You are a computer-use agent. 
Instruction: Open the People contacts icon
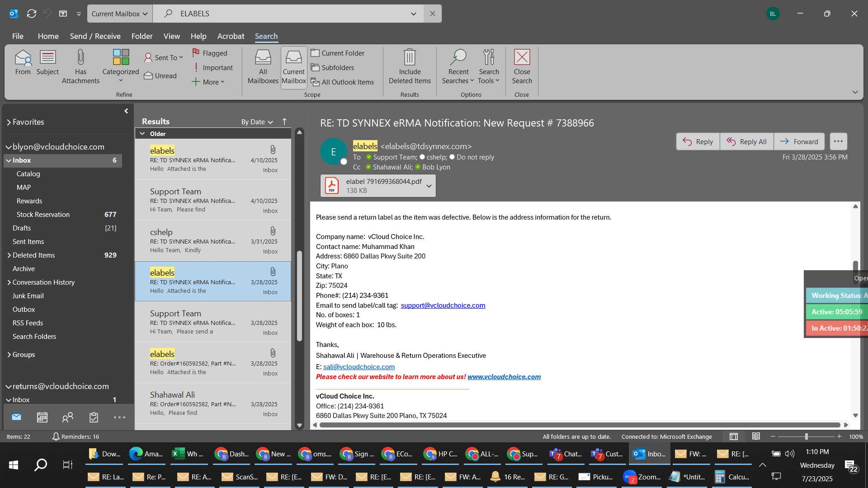pyautogui.click(x=68, y=418)
